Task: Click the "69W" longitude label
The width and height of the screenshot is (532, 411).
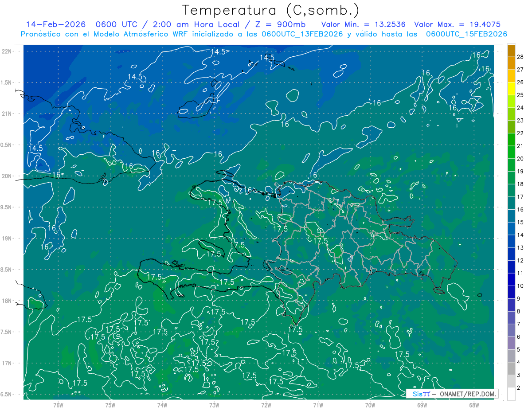Action: (x=422, y=405)
